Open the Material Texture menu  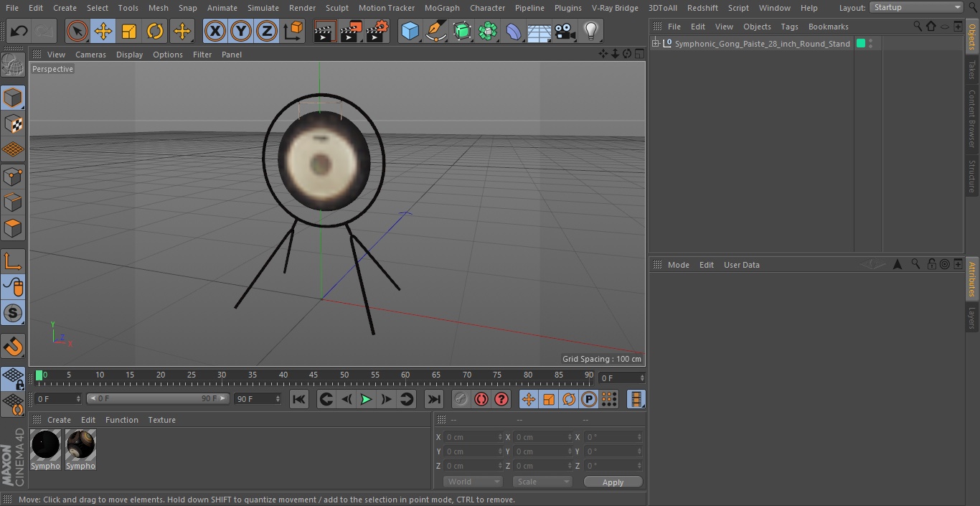pyautogui.click(x=162, y=420)
